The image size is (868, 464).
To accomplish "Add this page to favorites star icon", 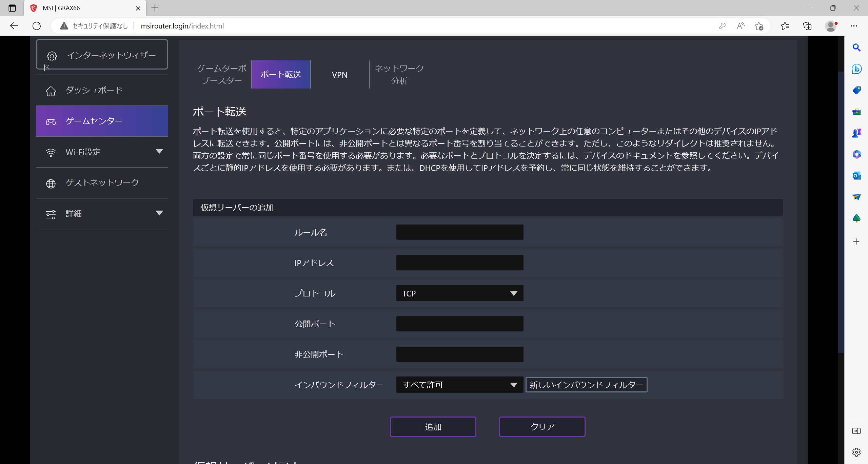I will click(x=759, y=26).
